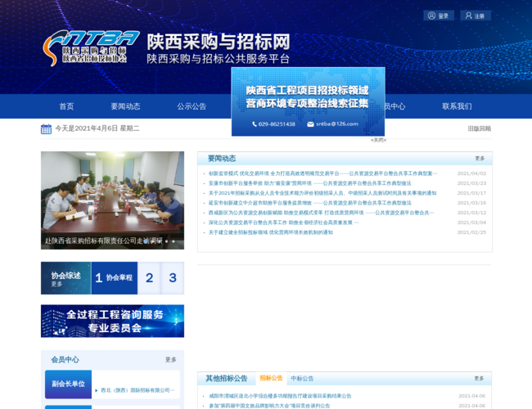
Task: Open the 要闻动态 navigation item
Action: 125,106
